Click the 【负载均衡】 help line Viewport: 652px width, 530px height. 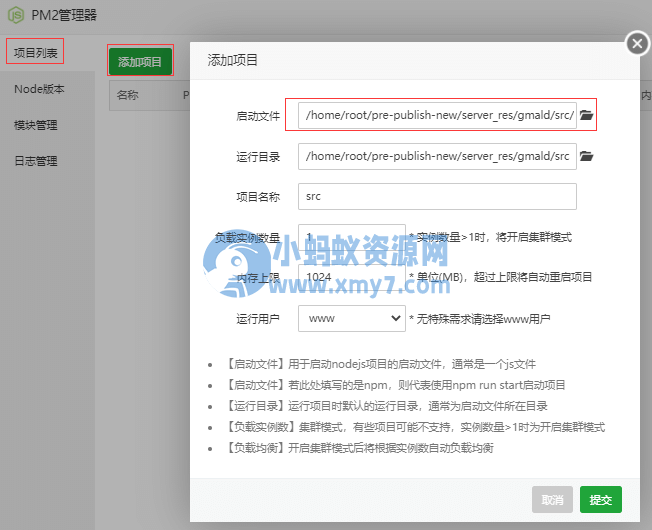pos(360,448)
